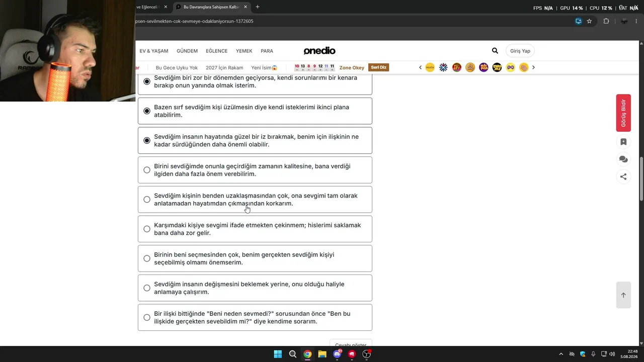Select the option 'Birinin beni seçmesinden çok'

[255, 258]
